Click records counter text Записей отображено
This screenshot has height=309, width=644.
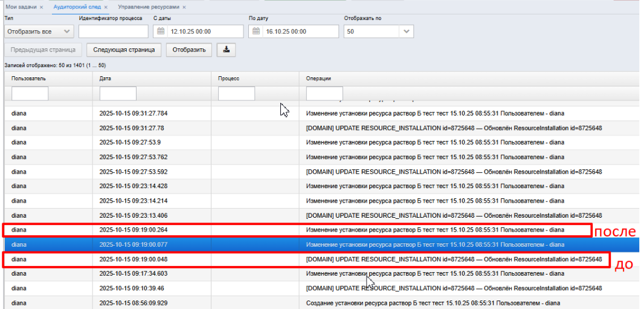pyautogui.click(x=54, y=65)
